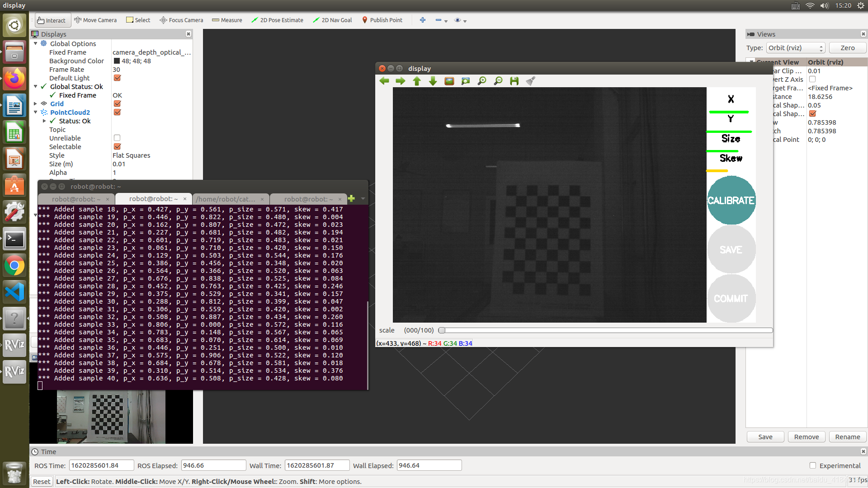The image size is (868, 488).
Task: Pan image up with green arrow
Action: pos(417,81)
